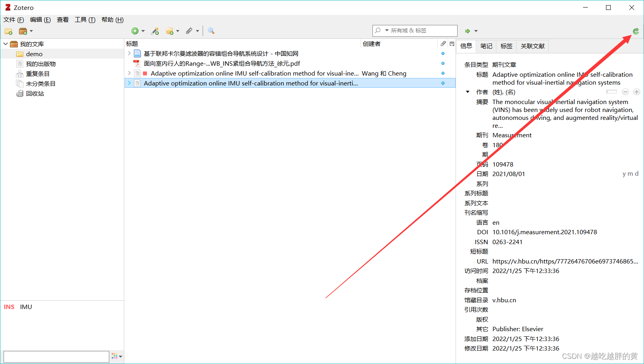
Task: Click the Add Attachment paperclip icon
Action: click(x=189, y=31)
